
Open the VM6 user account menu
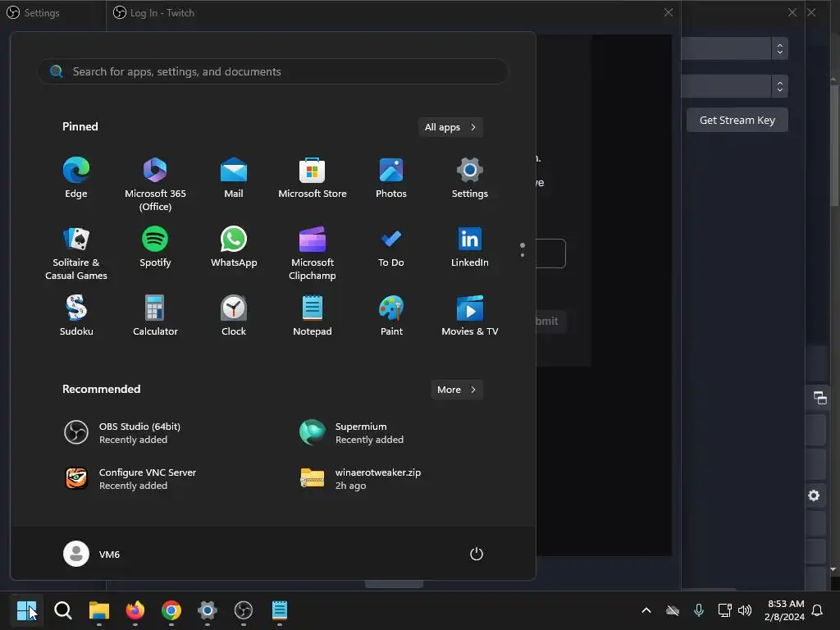(92, 554)
